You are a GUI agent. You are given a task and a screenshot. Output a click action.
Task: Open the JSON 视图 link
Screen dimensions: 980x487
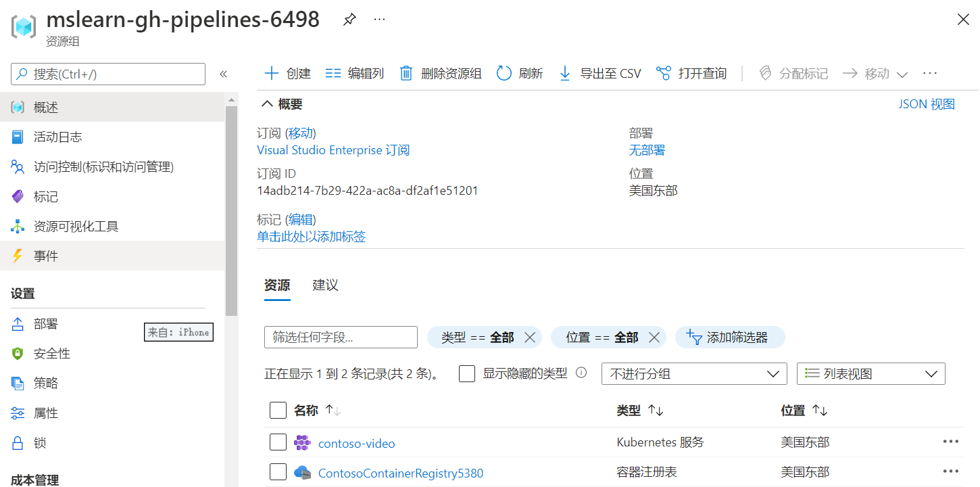926,104
